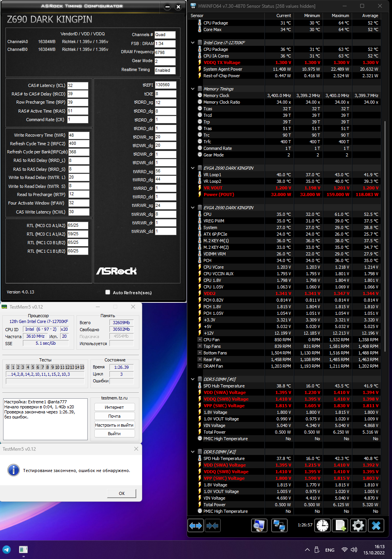This screenshot has width=392, height=559.
Task: Enable the Auto Refresh(sec.) checkbox
Action: point(108,292)
